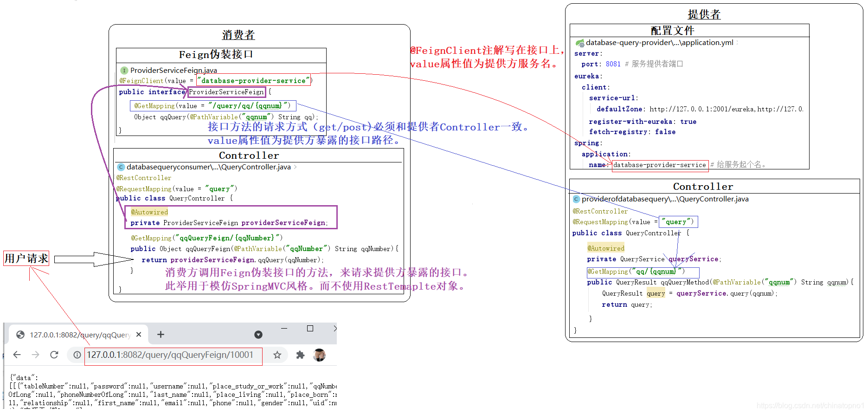Click the ProviderServiceFeign interface name
The height and width of the screenshot is (414, 868).
[226, 92]
